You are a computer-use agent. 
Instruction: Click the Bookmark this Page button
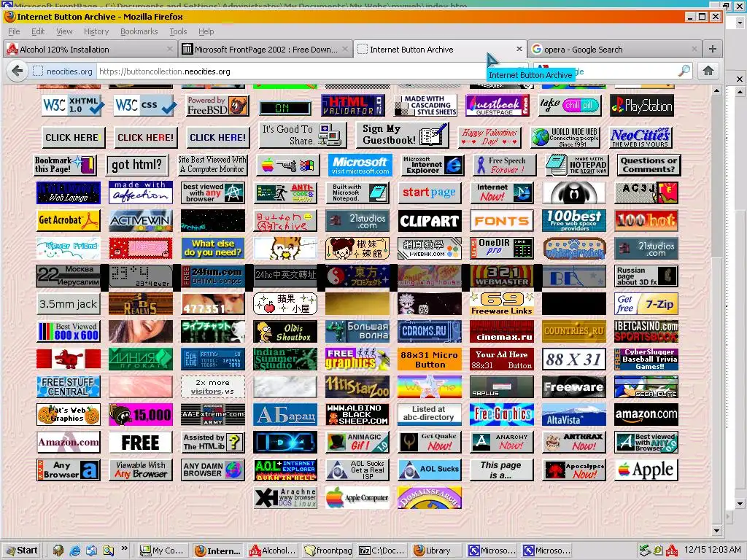tap(65, 166)
